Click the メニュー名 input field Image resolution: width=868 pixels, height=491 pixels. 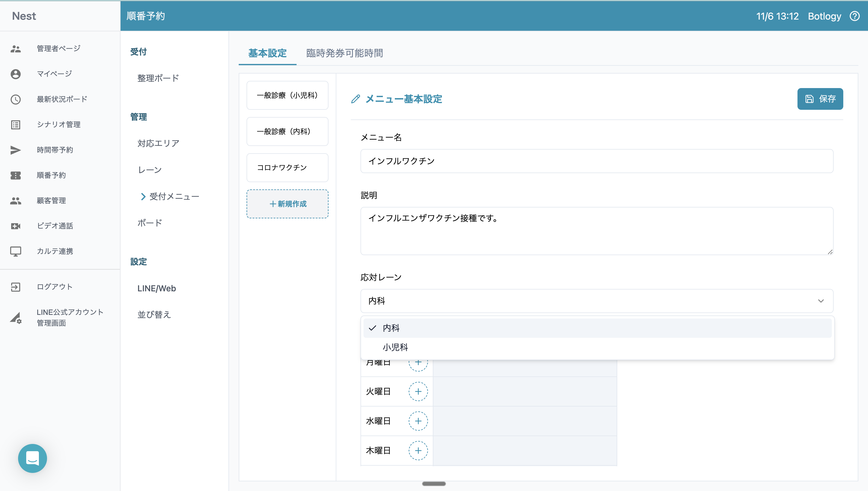point(596,161)
